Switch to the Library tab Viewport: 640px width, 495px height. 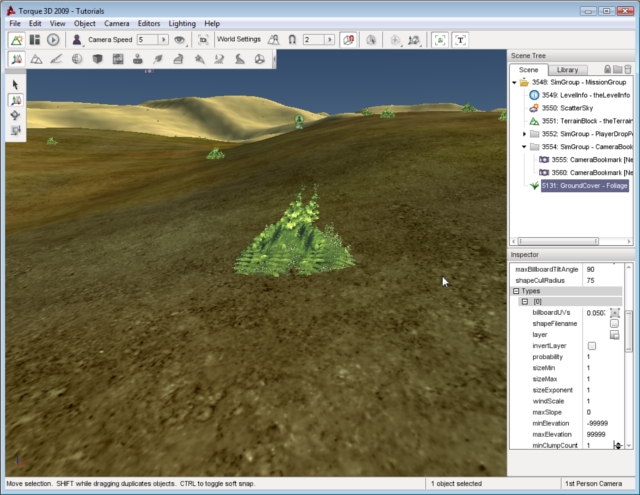567,70
